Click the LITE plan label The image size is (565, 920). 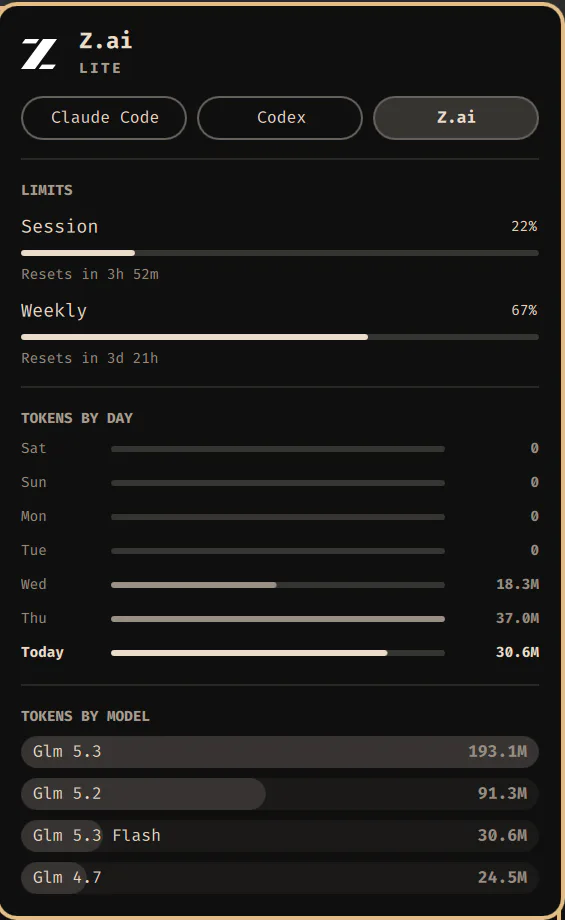point(100,68)
